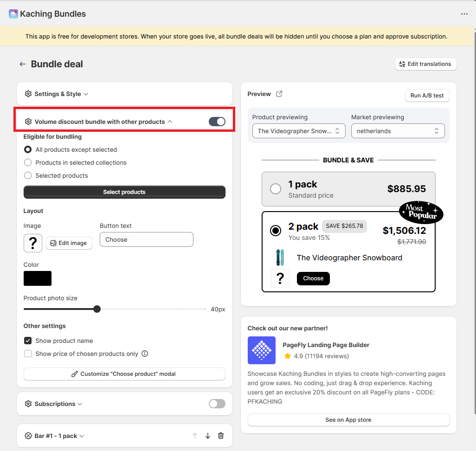
Task: Click the brush icon in Customize modal button
Action: 74,374
